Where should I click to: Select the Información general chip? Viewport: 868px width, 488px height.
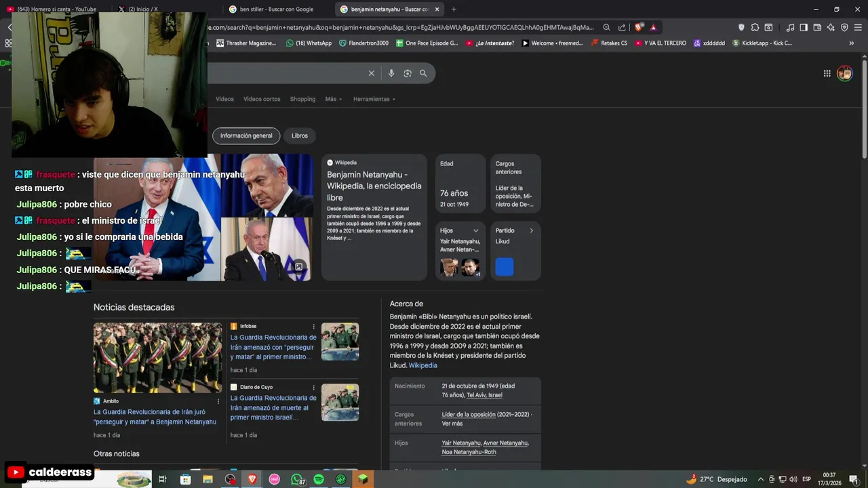coord(246,136)
